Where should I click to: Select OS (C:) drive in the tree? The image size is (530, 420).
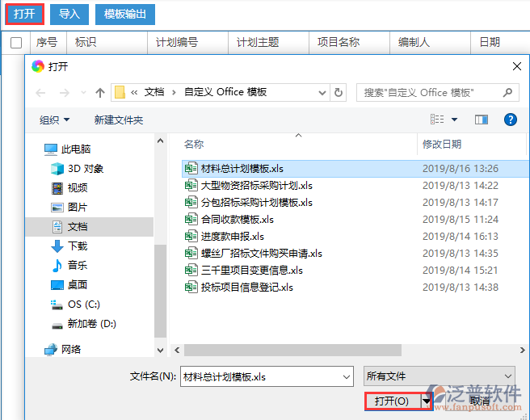click(x=75, y=304)
